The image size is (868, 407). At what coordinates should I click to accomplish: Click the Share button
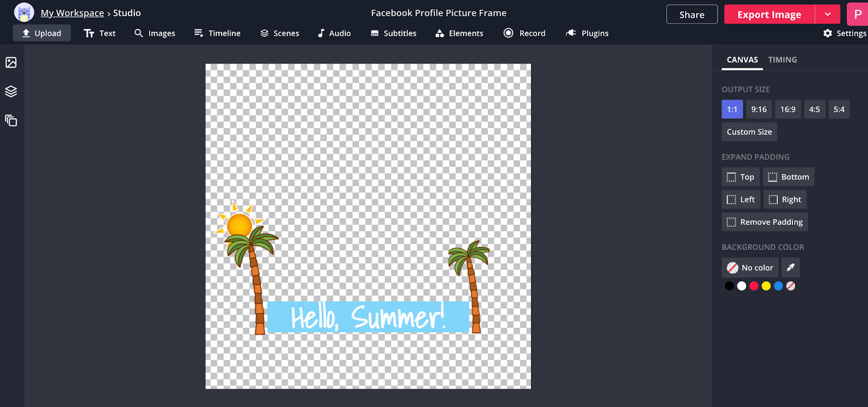click(x=692, y=15)
